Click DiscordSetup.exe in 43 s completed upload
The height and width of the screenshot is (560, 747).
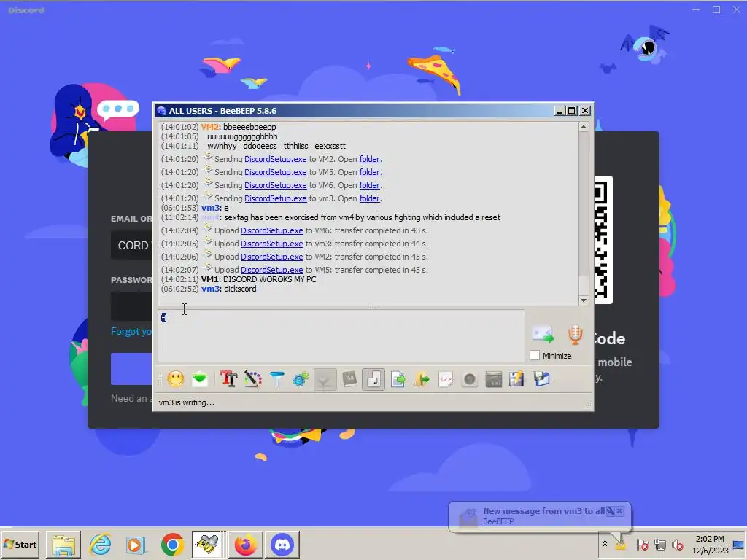coord(271,230)
